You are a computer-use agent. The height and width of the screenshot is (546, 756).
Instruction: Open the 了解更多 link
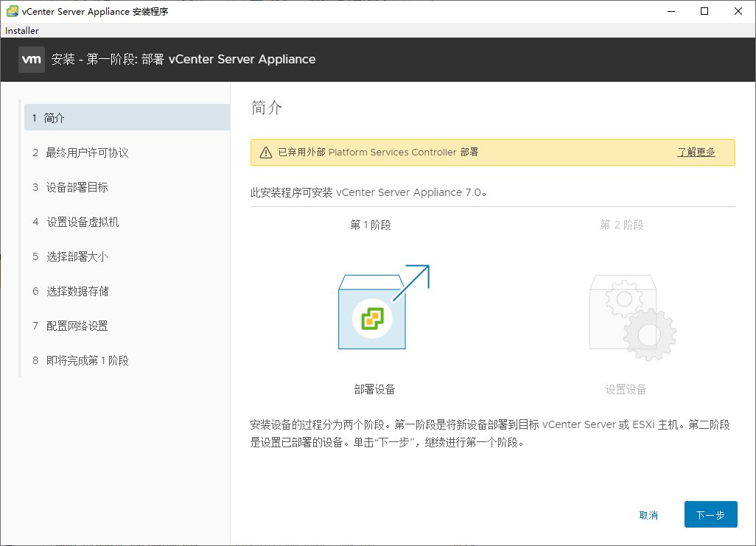pos(696,151)
